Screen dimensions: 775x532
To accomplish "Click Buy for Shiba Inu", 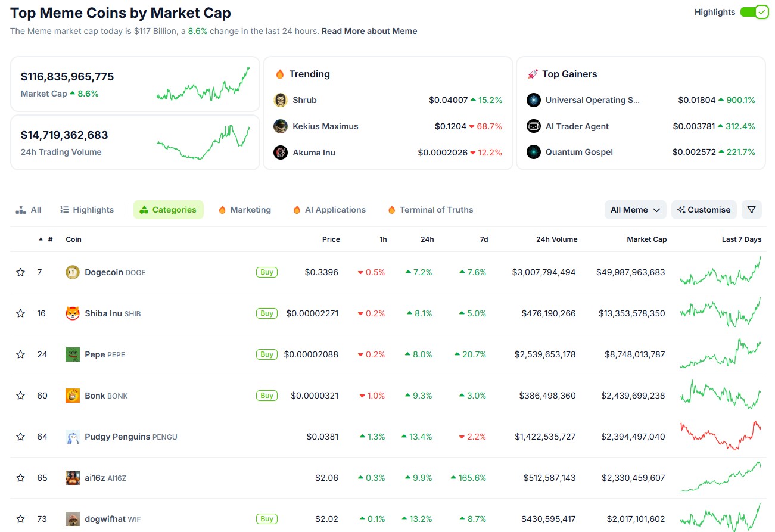I will [x=267, y=313].
